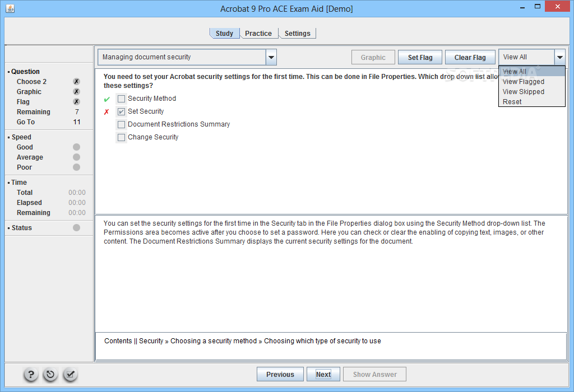Image resolution: width=574 pixels, height=392 pixels.
Task: Click the Show Answer button
Action: tap(374, 375)
